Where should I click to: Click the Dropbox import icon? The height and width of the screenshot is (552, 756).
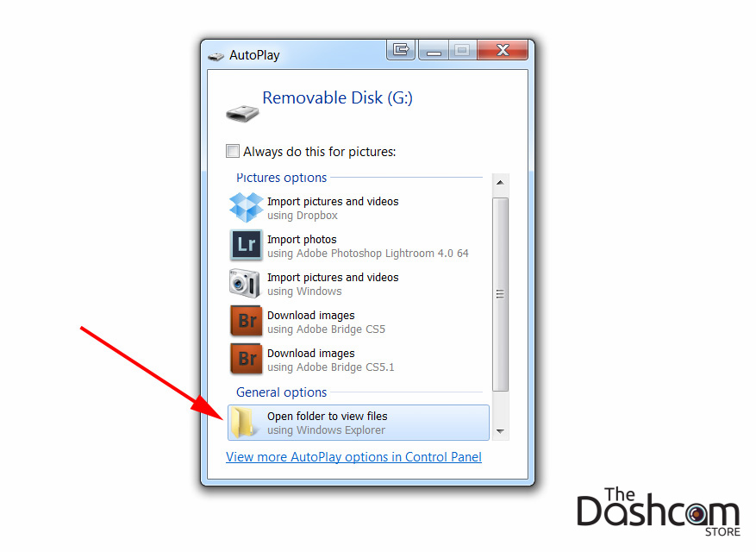pos(246,208)
